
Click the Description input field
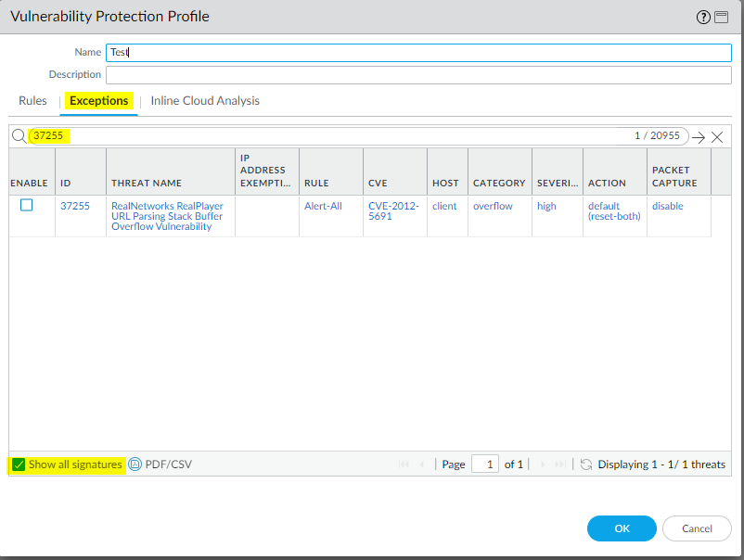tap(418, 75)
